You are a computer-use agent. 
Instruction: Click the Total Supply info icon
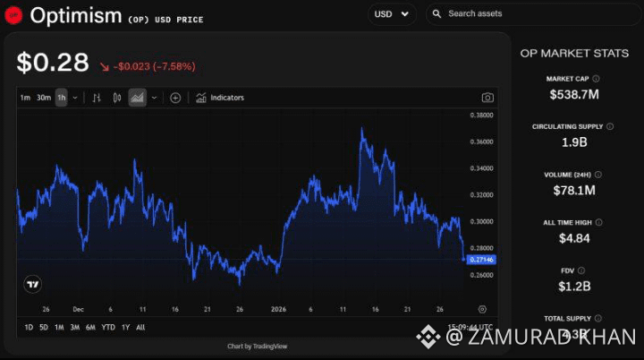[598, 318]
